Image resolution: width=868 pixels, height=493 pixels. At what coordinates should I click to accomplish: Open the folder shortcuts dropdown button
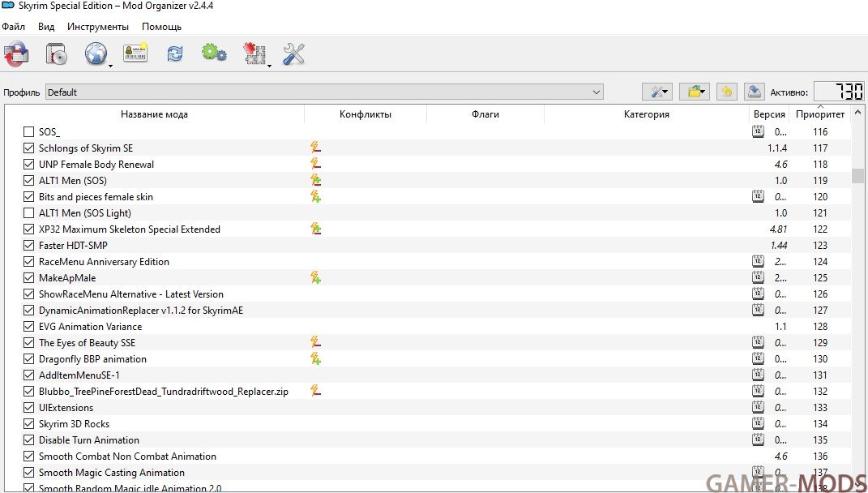pos(695,92)
